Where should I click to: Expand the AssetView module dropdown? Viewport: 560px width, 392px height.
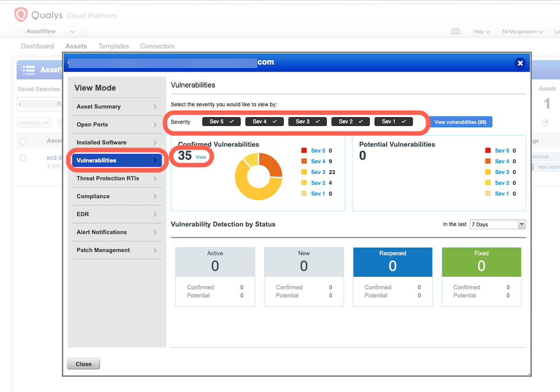[72, 32]
